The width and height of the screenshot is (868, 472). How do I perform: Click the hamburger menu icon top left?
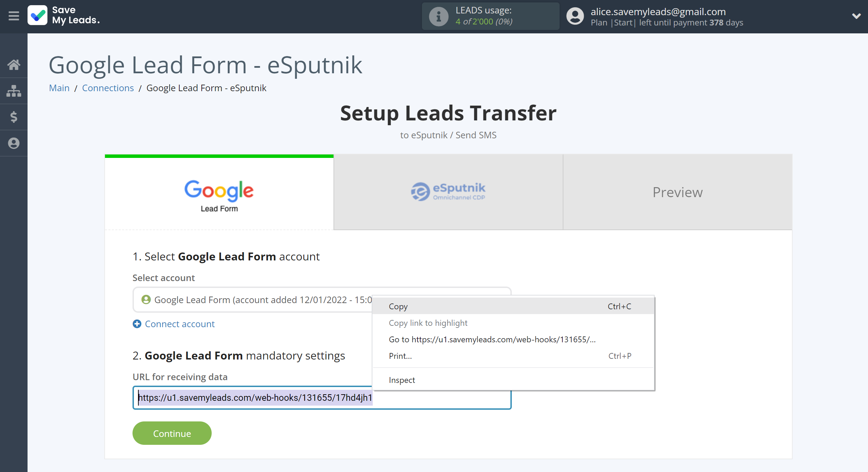pyautogui.click(x=13, y=16)
